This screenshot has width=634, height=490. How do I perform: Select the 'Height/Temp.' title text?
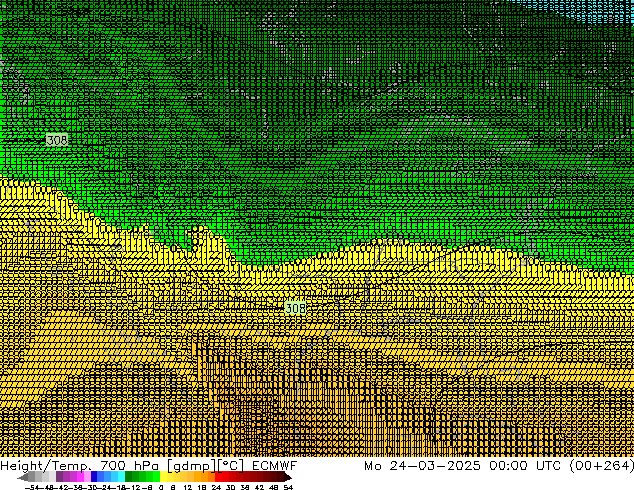(47, 466)
